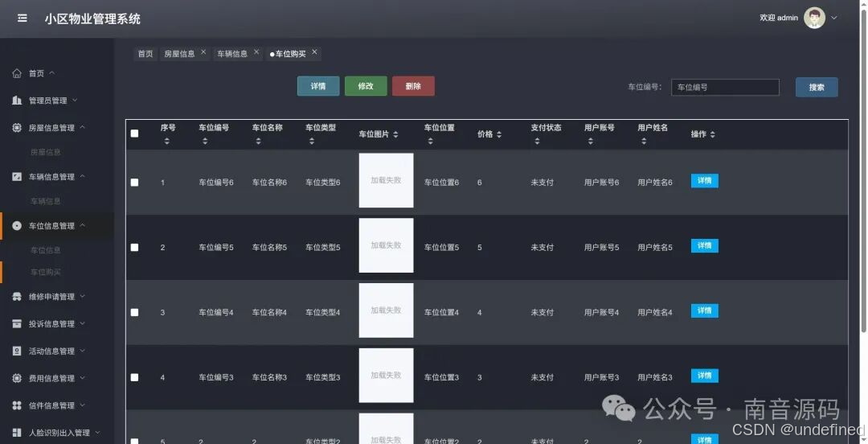Viewport: 868px width, 444px height.
Task: Click the 车位信息管理 sidebar icon
Action: tap(17, 225)
